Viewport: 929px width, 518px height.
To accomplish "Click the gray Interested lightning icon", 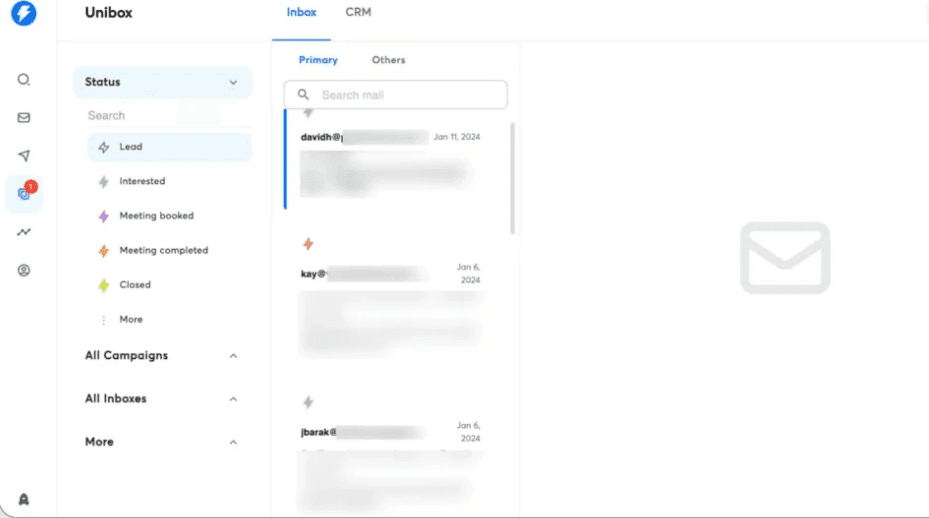I will coord(104,181).
